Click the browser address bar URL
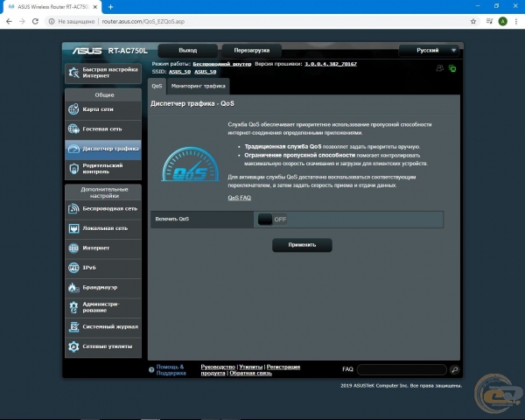 (143, 21)
